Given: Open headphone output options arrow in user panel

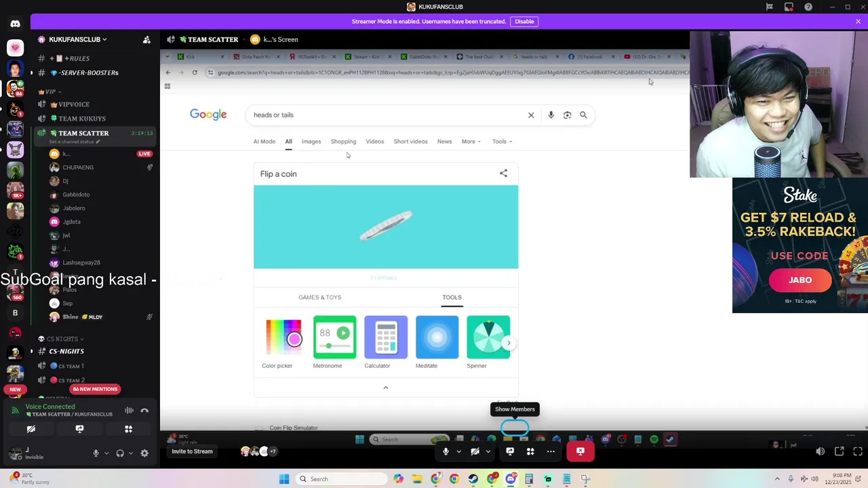Looking at the screenshot, I should pyautogui.click(x=131, y=453).
